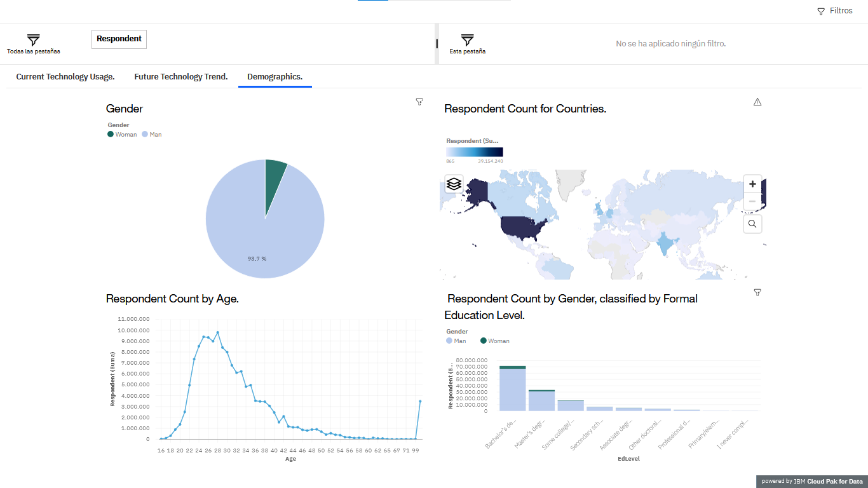Screen dimensions: 868x488
Task: Click Bachelor's degree bar in chart
Action: tap(512, 389)
